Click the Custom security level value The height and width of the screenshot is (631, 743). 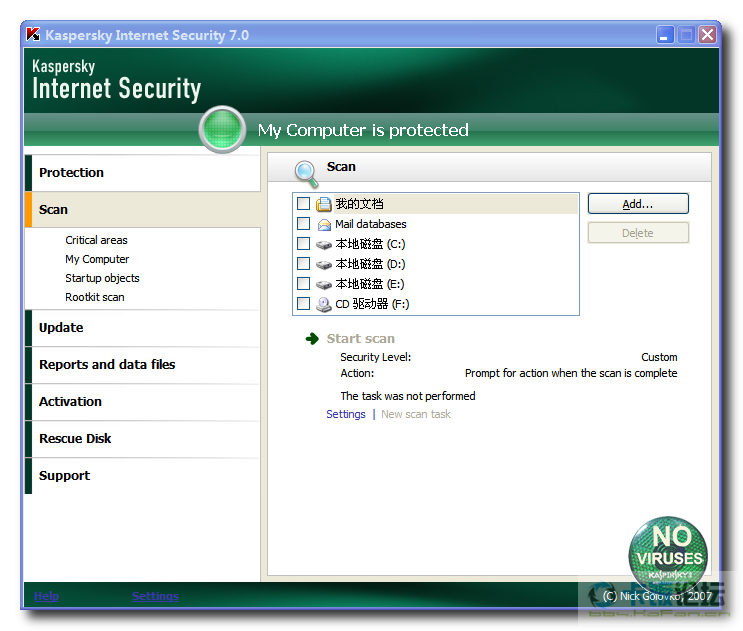point(659,357)
